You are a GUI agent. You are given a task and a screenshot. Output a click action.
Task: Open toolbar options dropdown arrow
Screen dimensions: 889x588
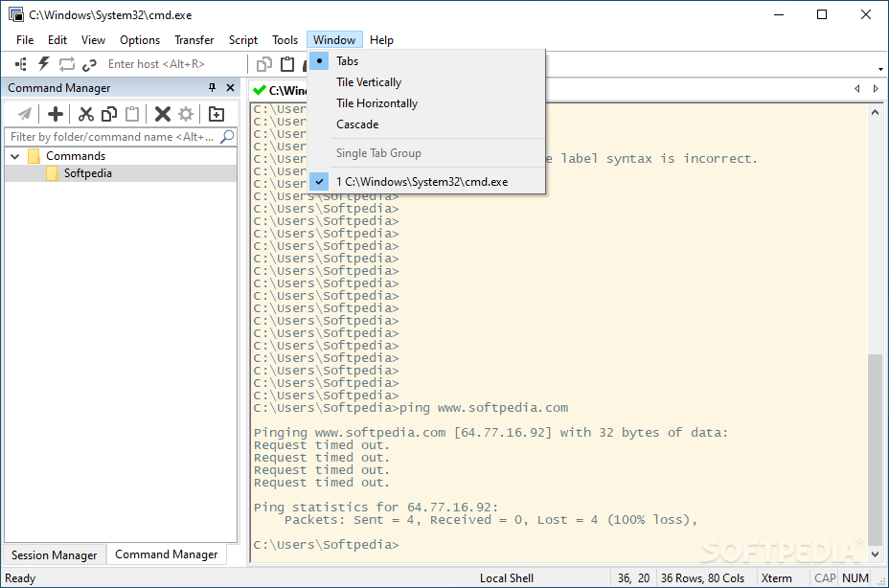pos(880,69)
